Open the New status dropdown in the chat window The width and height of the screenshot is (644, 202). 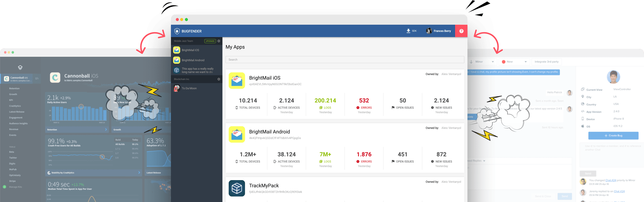click(x=514, y=62)
